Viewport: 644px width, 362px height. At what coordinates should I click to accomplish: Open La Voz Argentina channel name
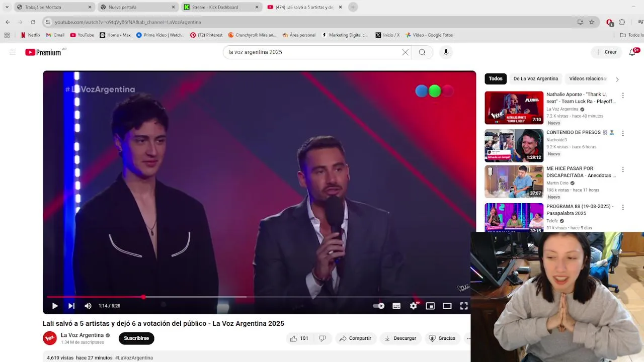pos(82,335)
